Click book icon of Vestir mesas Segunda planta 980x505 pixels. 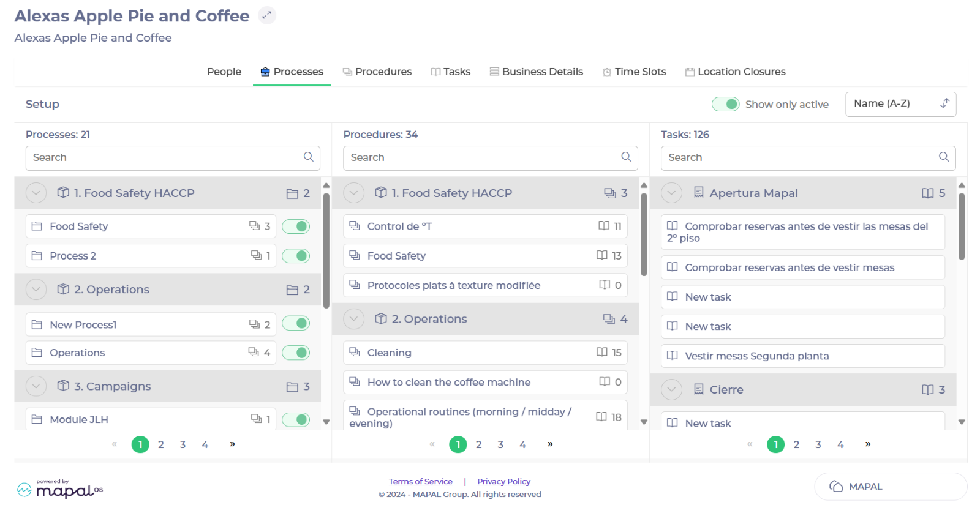click(x=673, y=356)
